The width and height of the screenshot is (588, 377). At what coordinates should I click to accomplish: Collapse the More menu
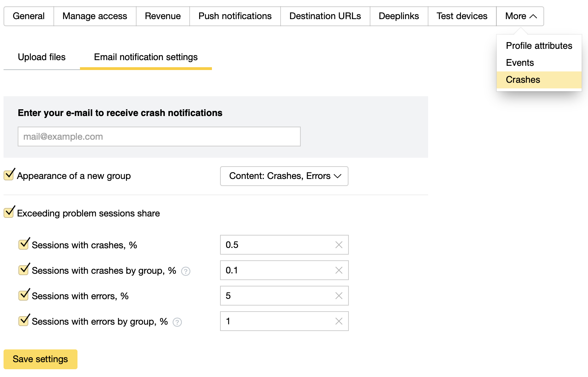[520, 16]
